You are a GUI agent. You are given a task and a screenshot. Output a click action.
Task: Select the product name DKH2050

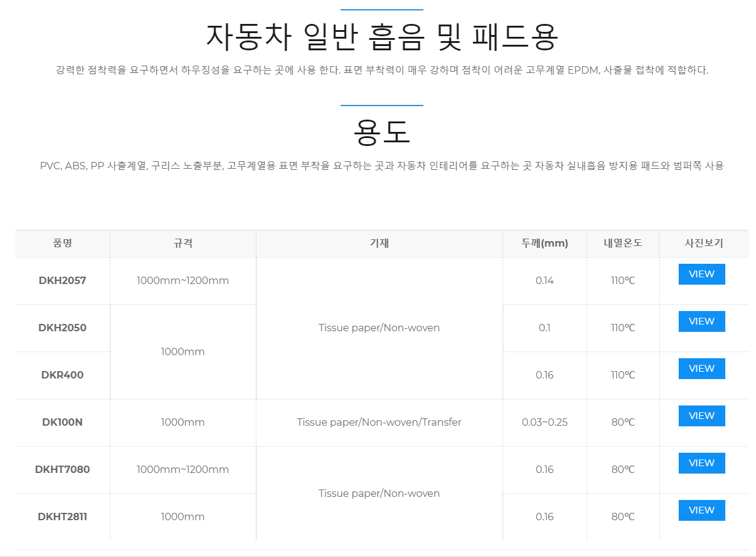click(63, 328)
